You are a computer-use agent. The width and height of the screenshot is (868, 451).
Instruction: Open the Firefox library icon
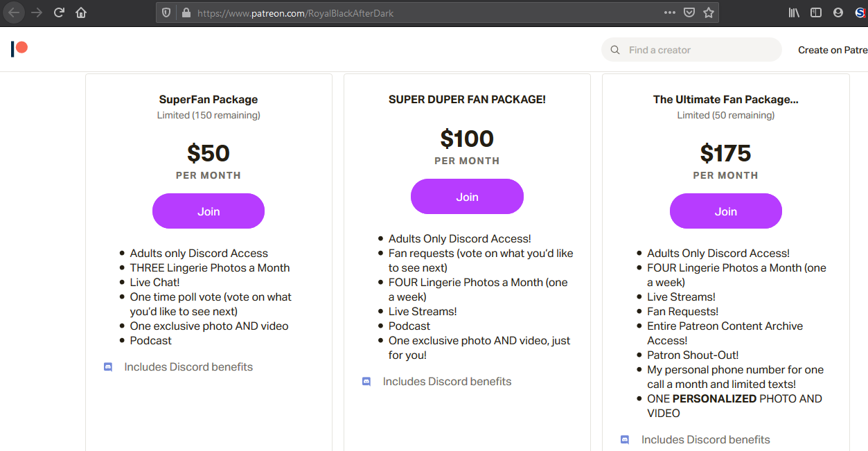pyautogui.click(x=795, y=12)
